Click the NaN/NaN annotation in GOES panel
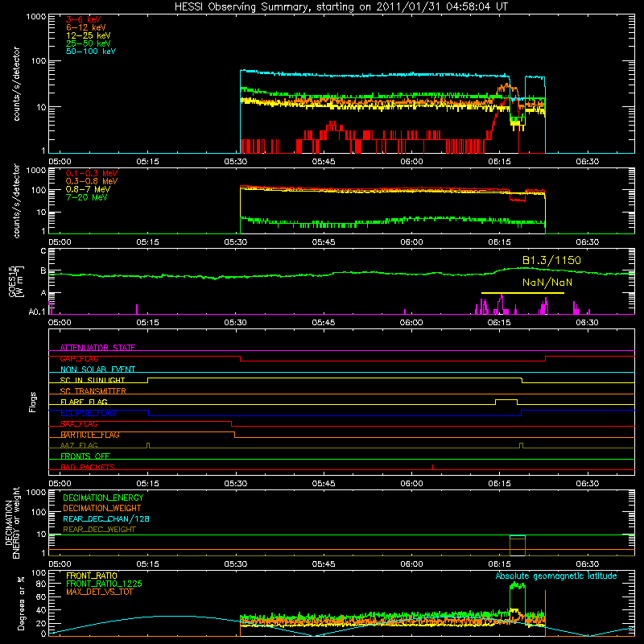The image size is (644, 644). pos(547,283)
